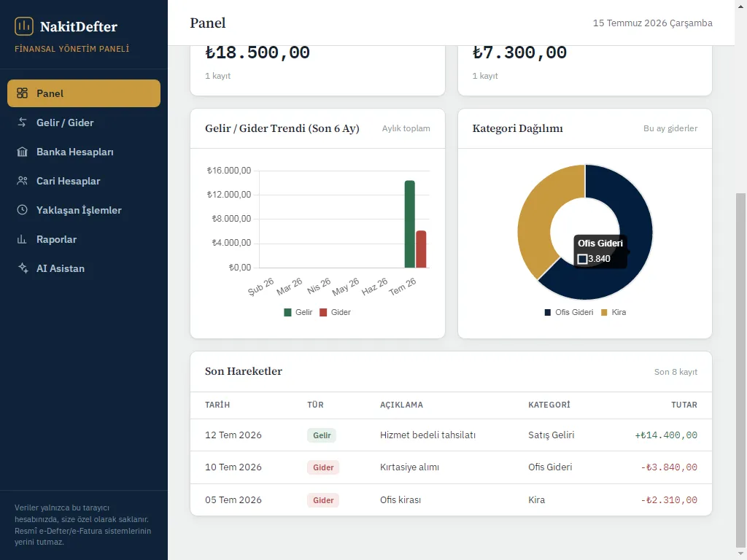
Task: Click the Raporlar bar chart icon
Action: pyautogui.click(x=22, y=239)
